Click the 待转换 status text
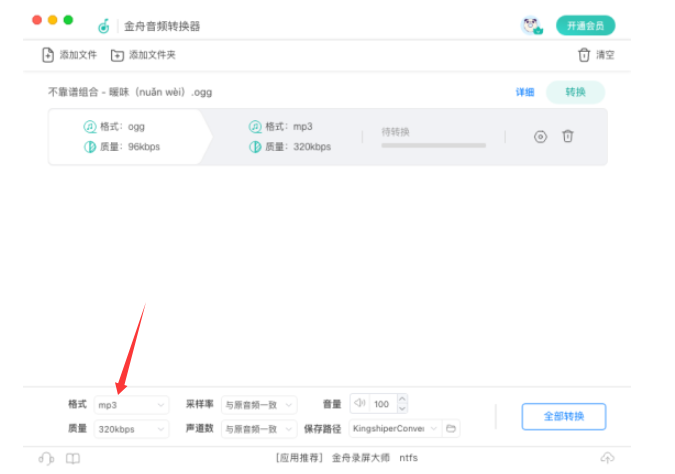The height and width of the screenshot is (474, 675). coord(395,132)
